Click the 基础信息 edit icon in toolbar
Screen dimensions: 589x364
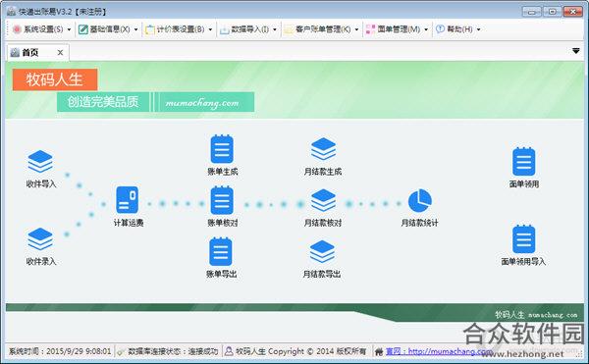pyautogui.click(x=83, y=29)
